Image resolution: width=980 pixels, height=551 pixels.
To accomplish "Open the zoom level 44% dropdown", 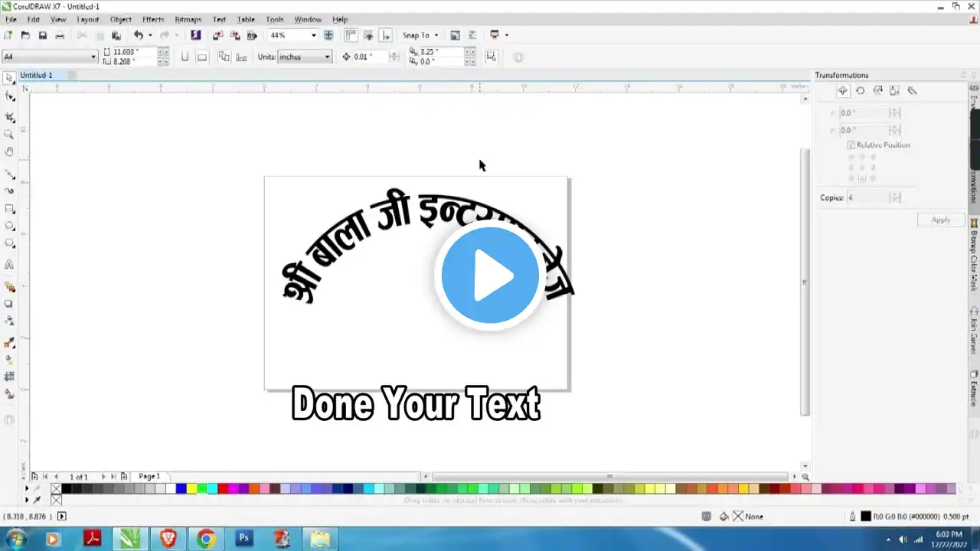I will [x=313, y=35].
